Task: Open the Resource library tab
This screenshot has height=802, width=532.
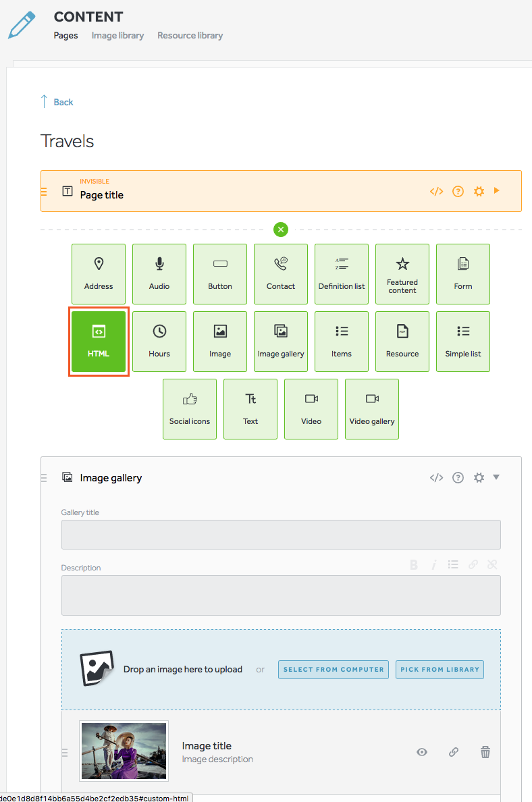Action: point(190,35)
